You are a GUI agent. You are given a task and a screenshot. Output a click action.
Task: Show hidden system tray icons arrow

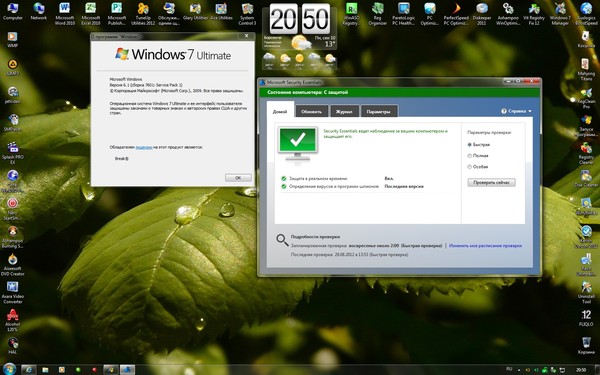(x=519, y=370)
